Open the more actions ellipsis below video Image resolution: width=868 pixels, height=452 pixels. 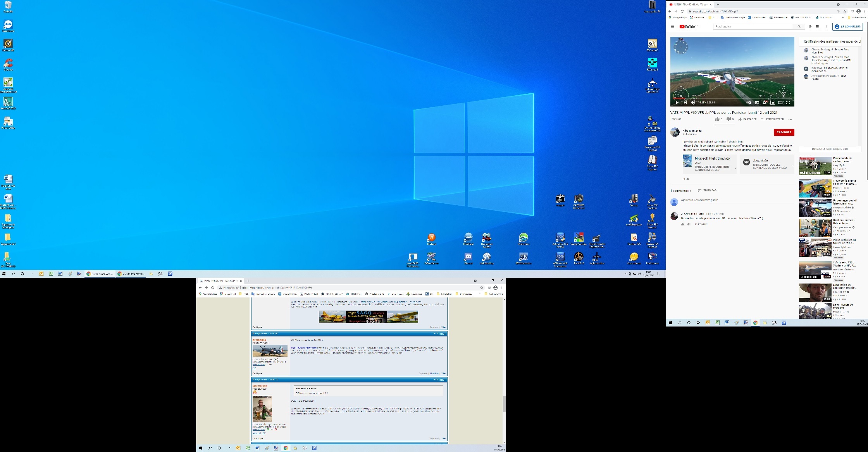[x=790, y=119]
